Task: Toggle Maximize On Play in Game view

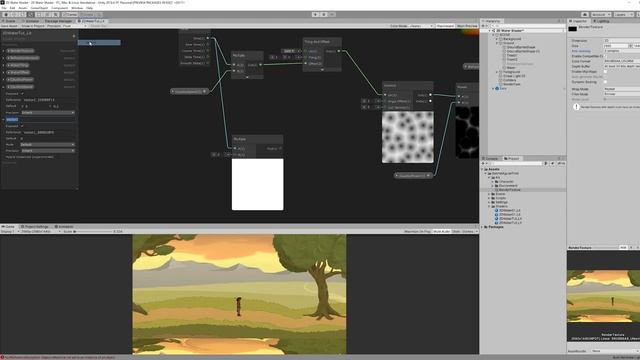Action: pyautogui.click(x=417, y=231)
